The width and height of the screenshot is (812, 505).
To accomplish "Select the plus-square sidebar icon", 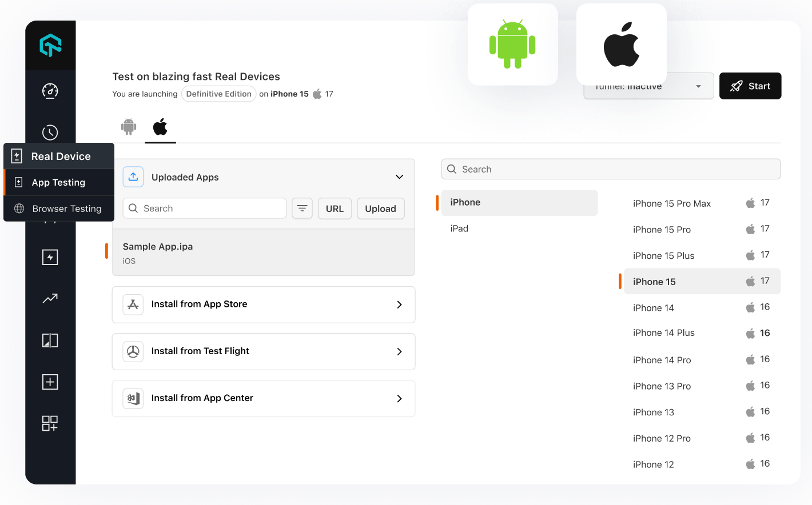I will point(50,382).
